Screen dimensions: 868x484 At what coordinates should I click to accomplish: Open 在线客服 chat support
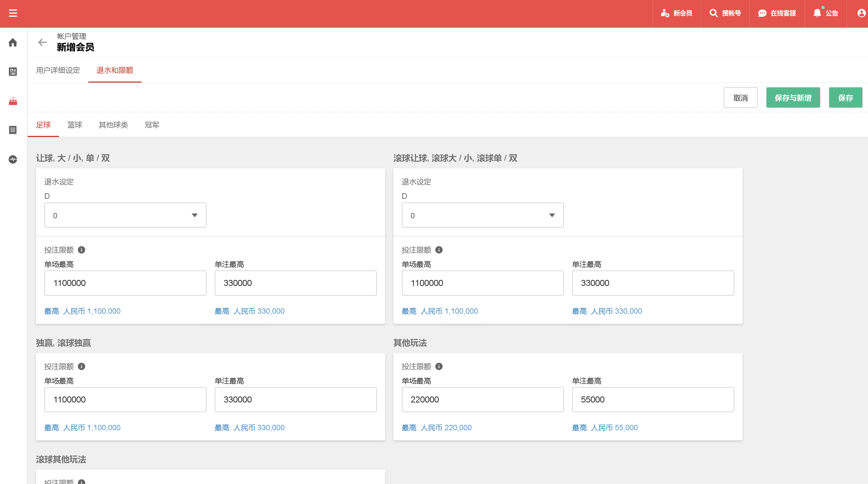click(x=777, y=14)
